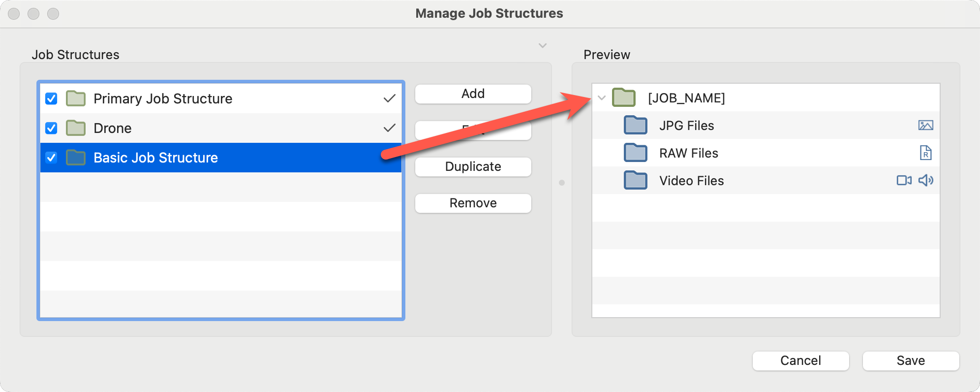Toggle the Drone checkbox

[x=51, y=128]
